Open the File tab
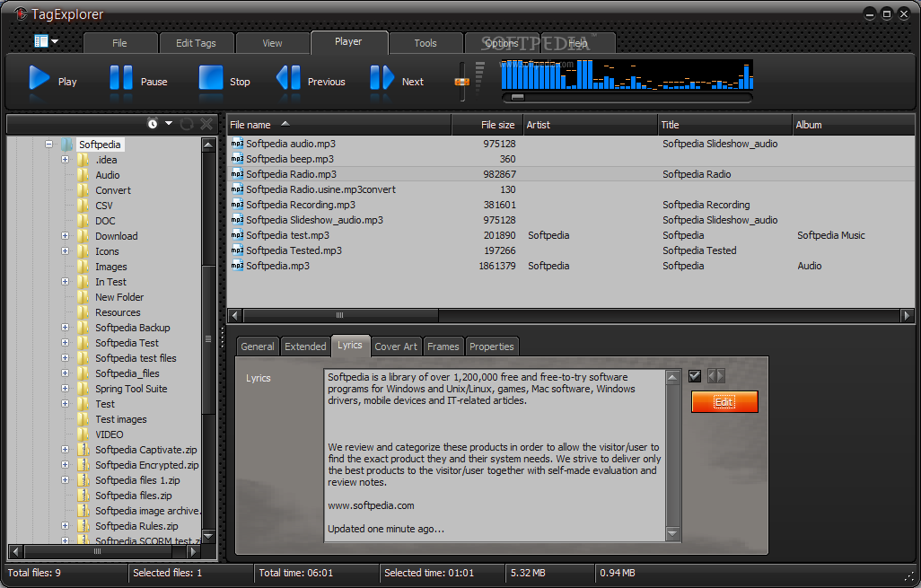 119,43
